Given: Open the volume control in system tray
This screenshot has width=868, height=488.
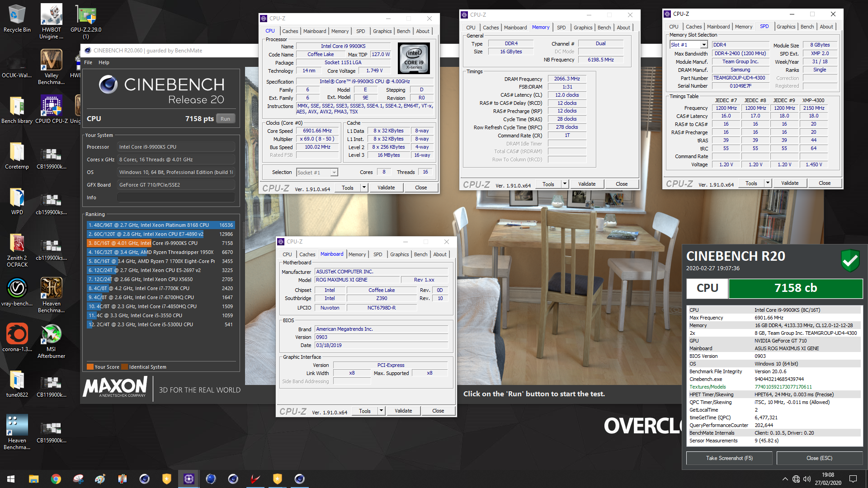Looking at the screenshot, I should [807, 479].
